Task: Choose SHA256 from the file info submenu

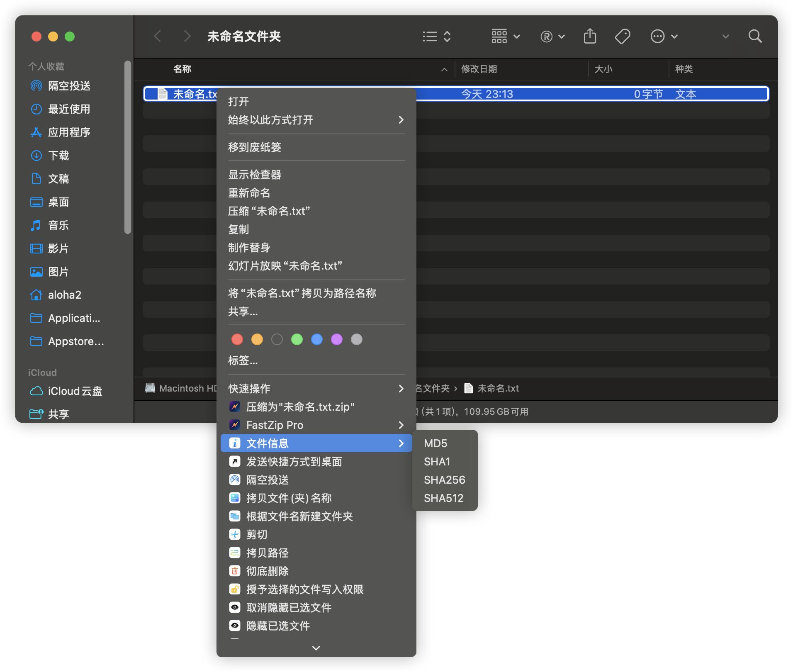Action: pos(444,480)
